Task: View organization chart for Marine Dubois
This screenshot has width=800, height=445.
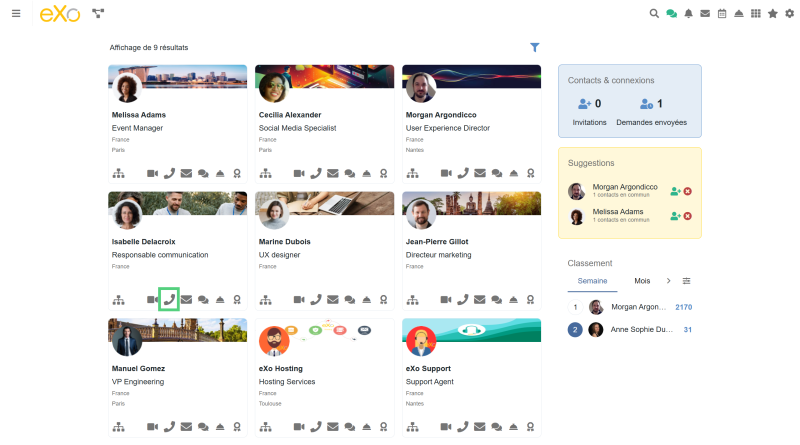Action: click(x=265, y=300)
